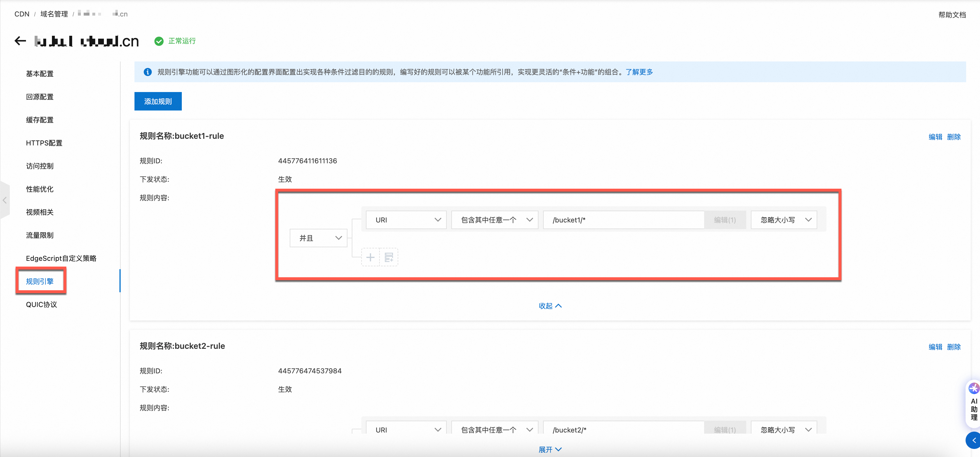
Task: Expand bucket2-rule with 展开
Action: coord(550,449)
